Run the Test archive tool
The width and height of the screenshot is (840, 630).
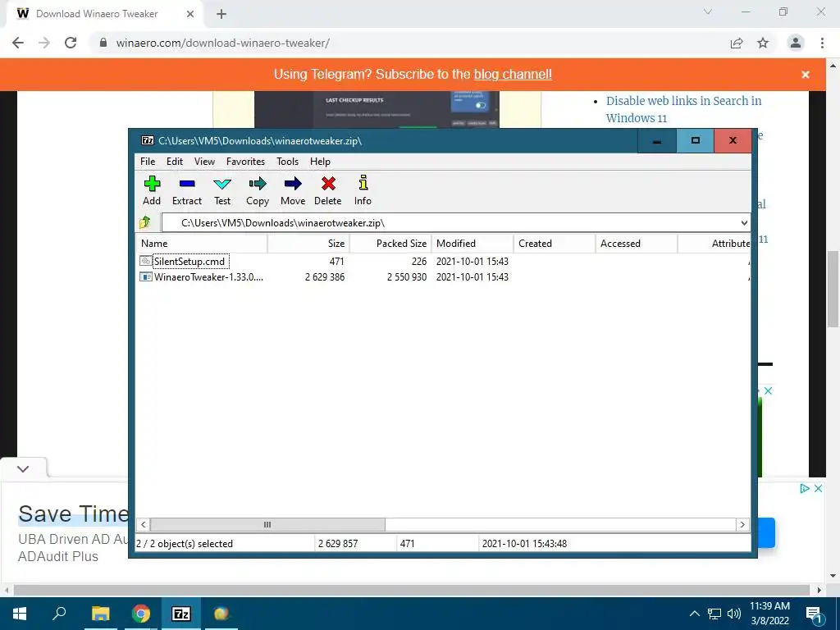[221, 190]
